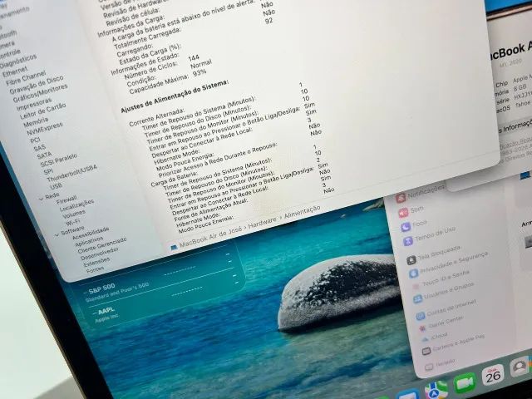The image size is (532, 399).
Task: Go to MacBook Air de José in path bar
Action: [x=210, y=236]
